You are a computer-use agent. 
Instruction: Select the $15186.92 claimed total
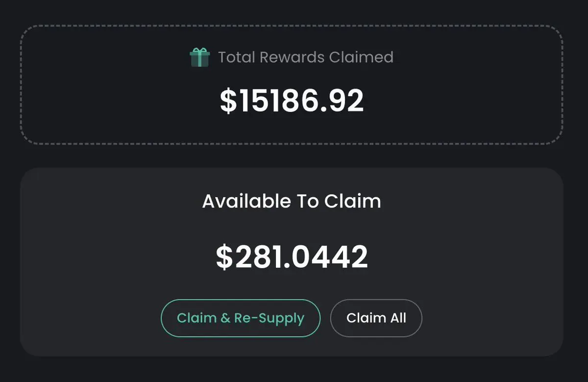point(292,101)
